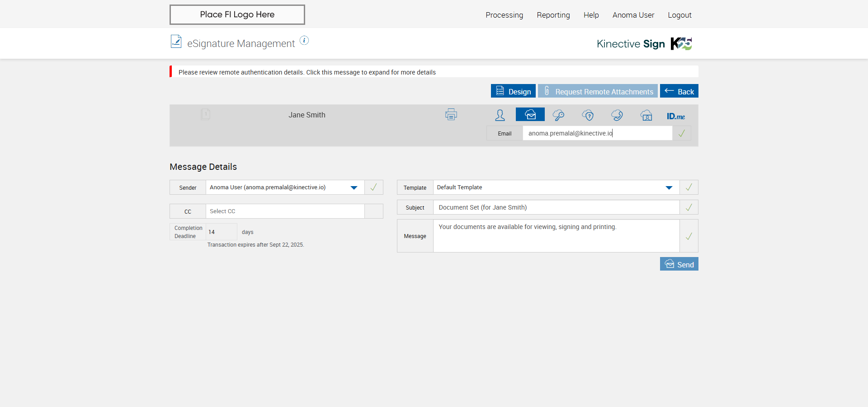Click the Design button

point(513,91)
